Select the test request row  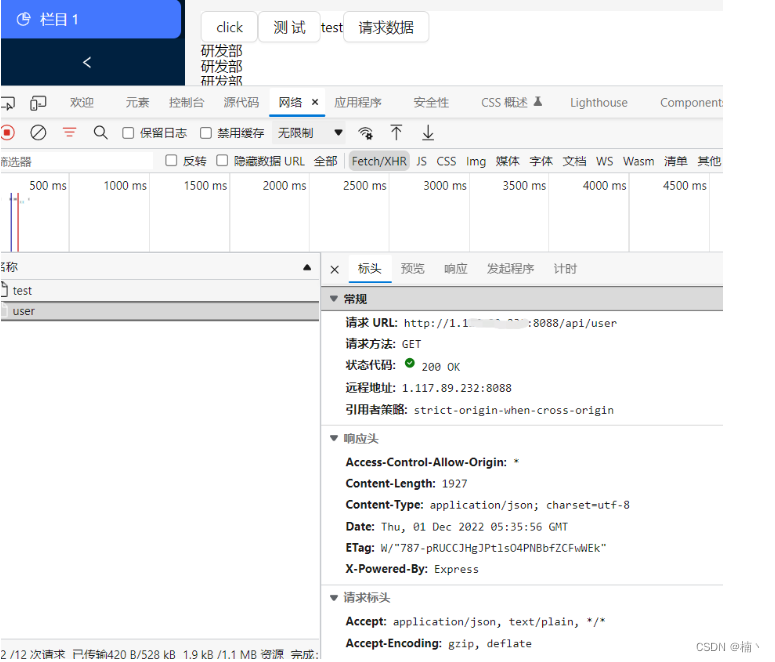click(160, 291)
